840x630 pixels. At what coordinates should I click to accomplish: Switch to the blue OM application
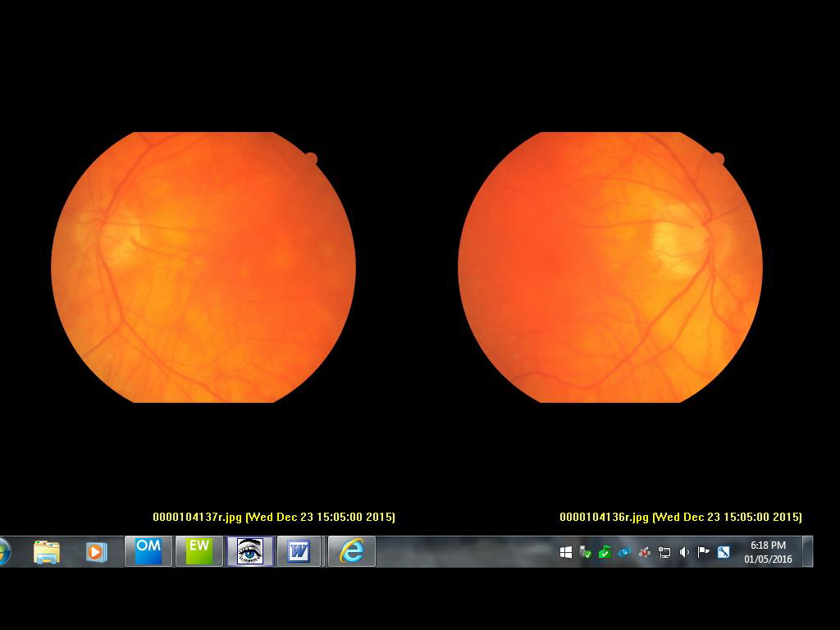coord(148,551)
